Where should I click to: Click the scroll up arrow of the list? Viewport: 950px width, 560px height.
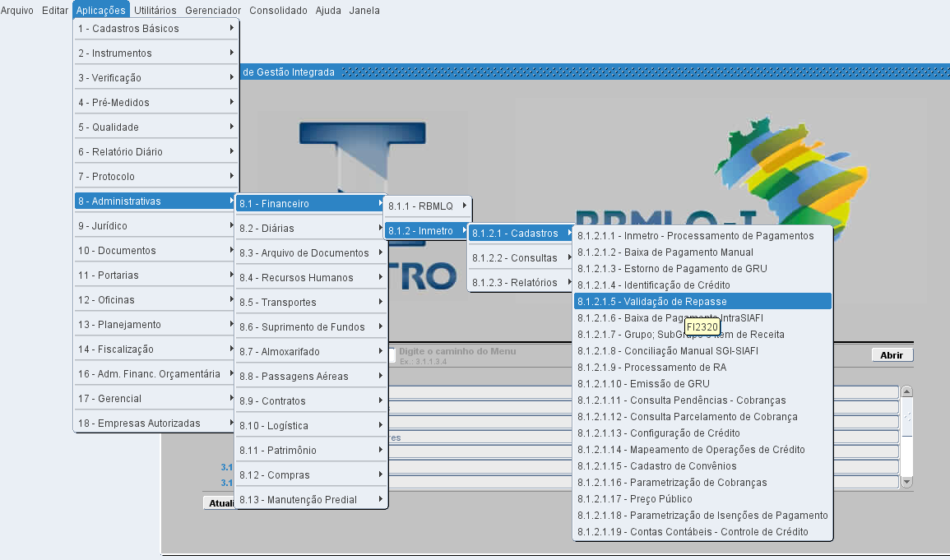click(907, 391)
